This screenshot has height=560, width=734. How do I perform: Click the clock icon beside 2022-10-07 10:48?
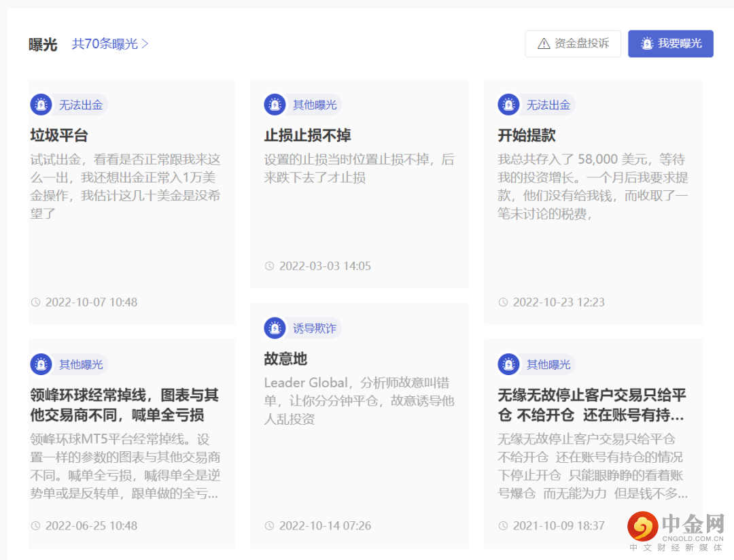coord(37,302)
